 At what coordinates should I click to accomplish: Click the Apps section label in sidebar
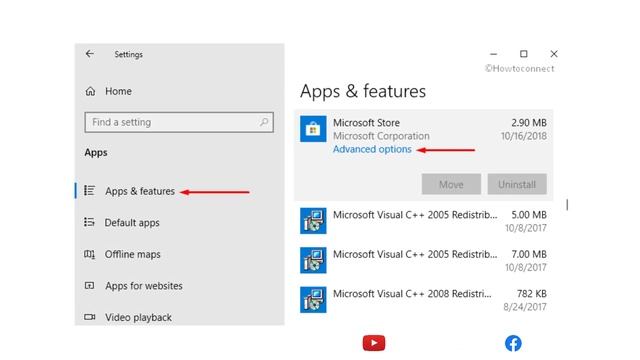click(96, 153)
